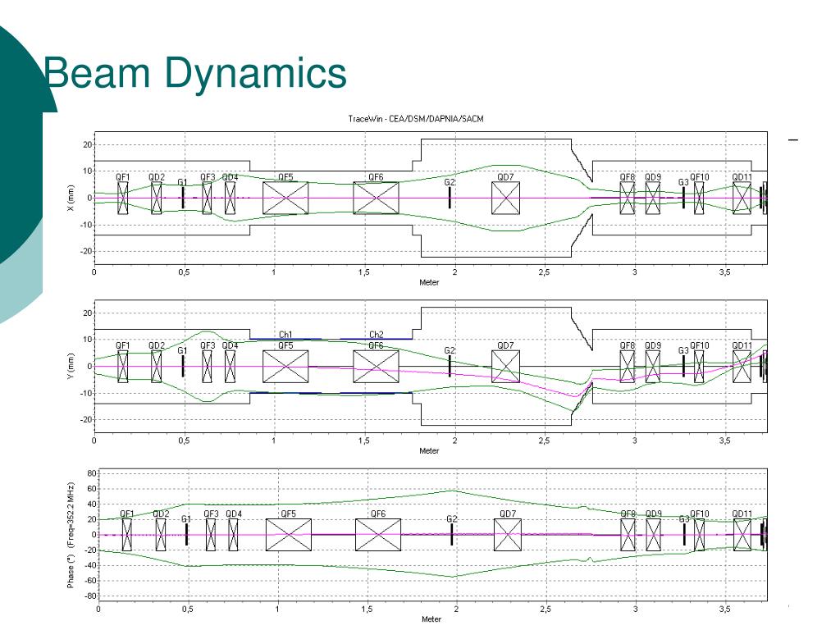Viewport: 840px width, 630px height.
Task: Select the G1 label in Y plot
Action: click(x=183, y=350)
